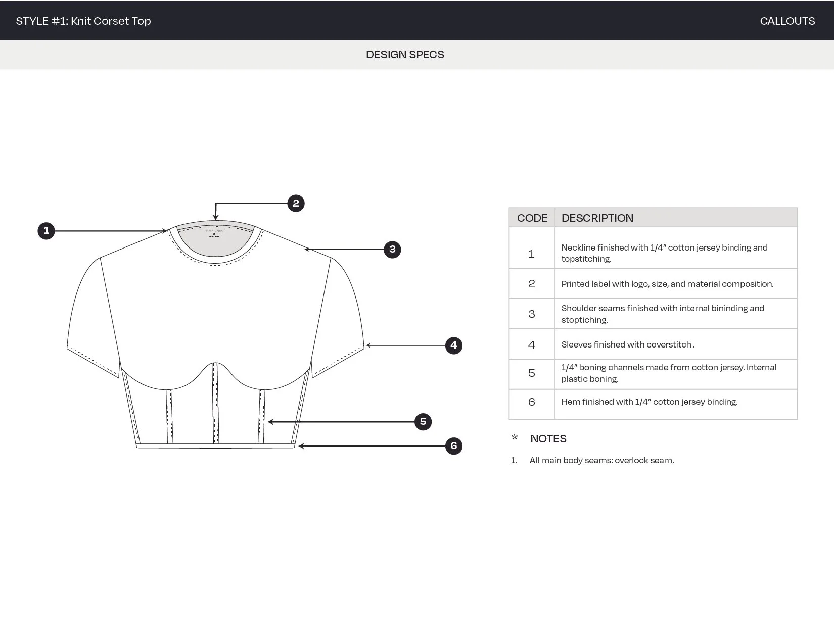Click the 'STYLE #1: Knit Corset Top' title
Image resolution: width=834 pixels, height=644 pixels.
pos(83,21)
